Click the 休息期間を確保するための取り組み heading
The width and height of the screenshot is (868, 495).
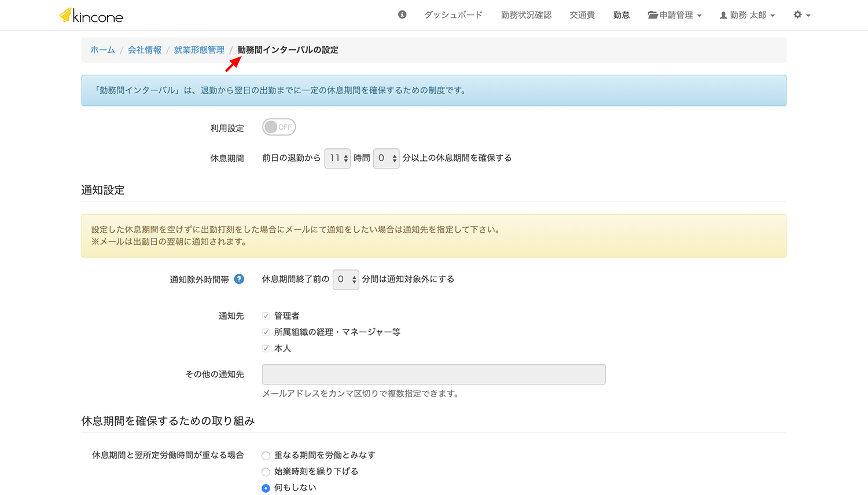click(x=168, y=421)
